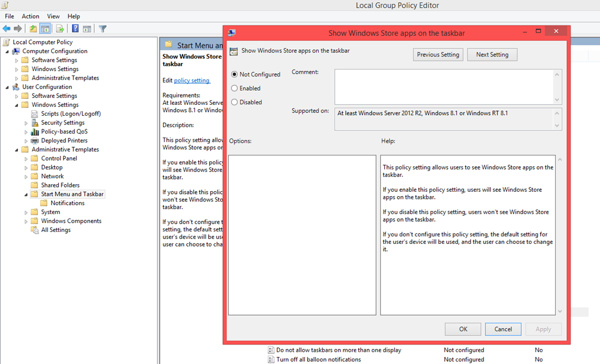Select the Desktop tree item
Viewport: 600px width, 364px height.
[x=52, y=167]
